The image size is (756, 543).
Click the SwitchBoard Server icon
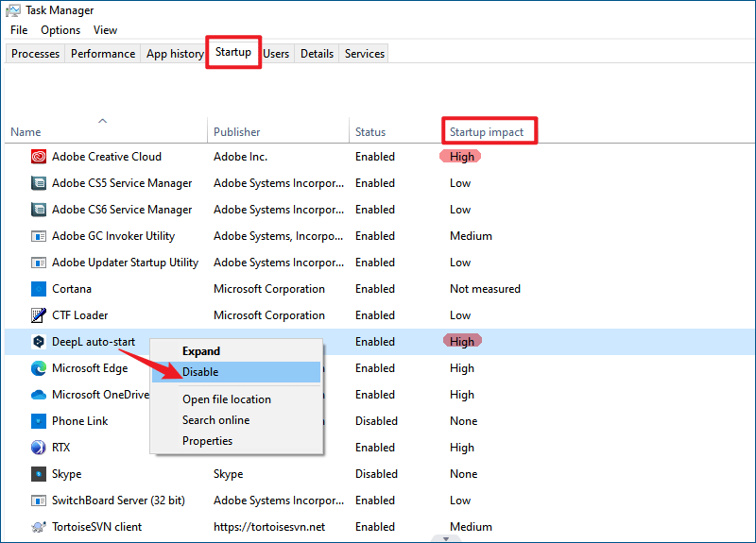tap(39, 501)
